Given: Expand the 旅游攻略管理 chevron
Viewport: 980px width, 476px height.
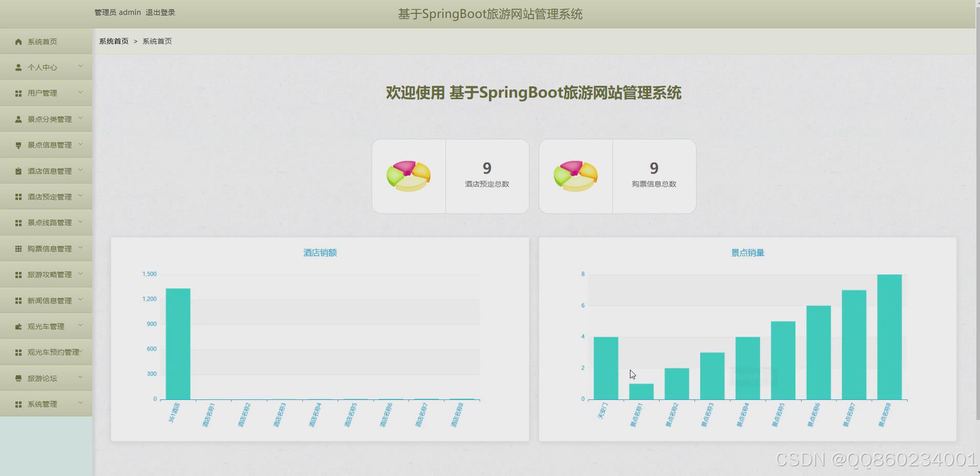Looking at the screenshot, I should [x=80, y=273].
